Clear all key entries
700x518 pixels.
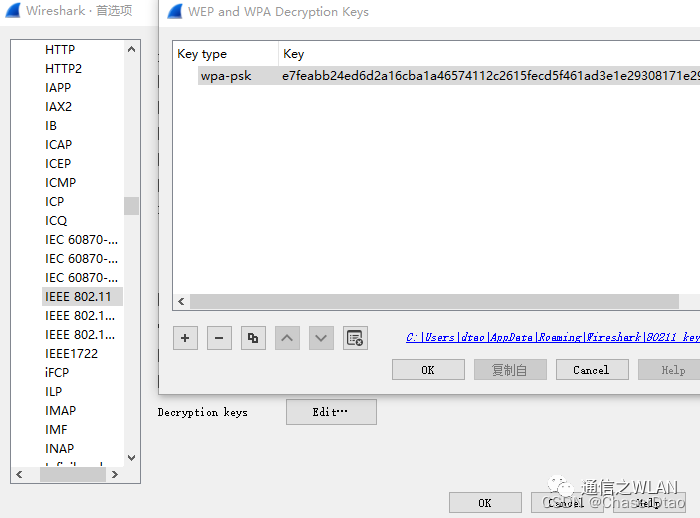point(355,338)
